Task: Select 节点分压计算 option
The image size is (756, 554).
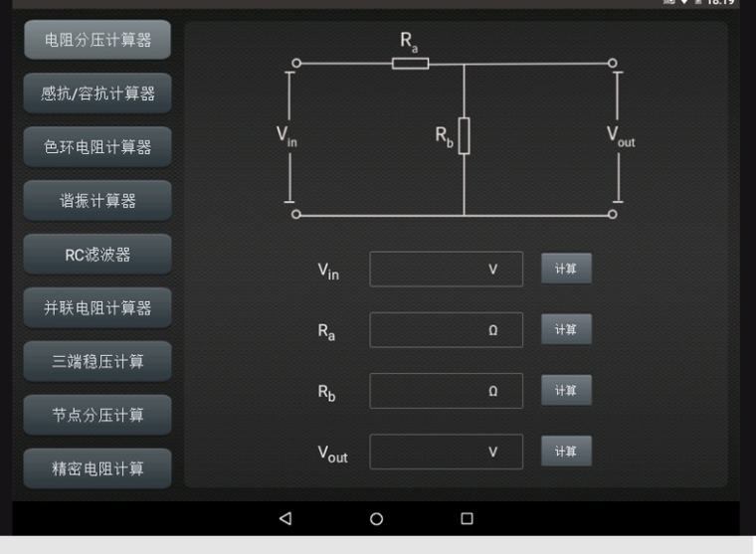Action: tap(97, 415)
